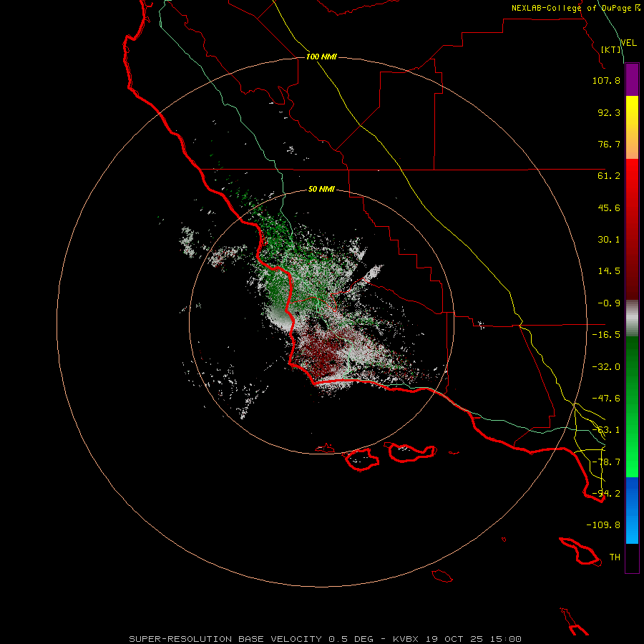This screenshot has width=644, height=644.
Task: Click the Super-Resolution Base Velocity caption
Action: pyautogui.click(x=325, y=639)
